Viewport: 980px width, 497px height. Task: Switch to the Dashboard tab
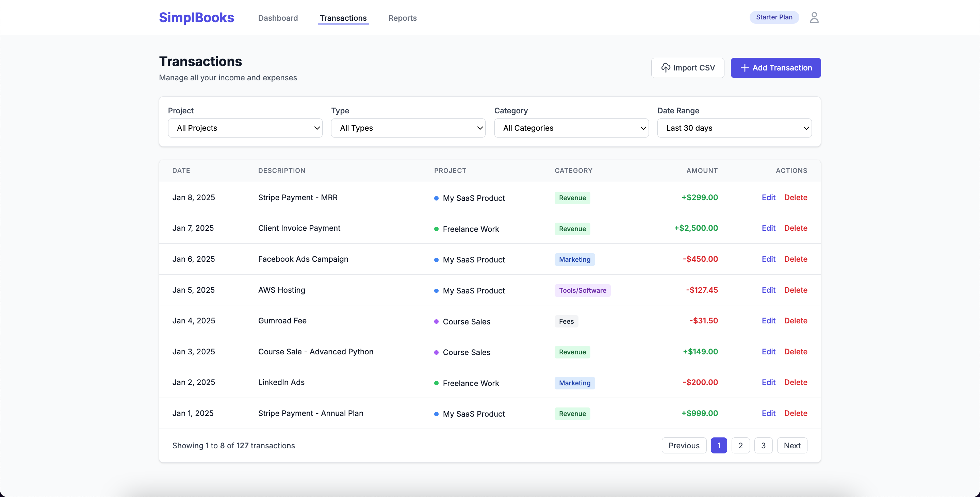pos(278,18)
